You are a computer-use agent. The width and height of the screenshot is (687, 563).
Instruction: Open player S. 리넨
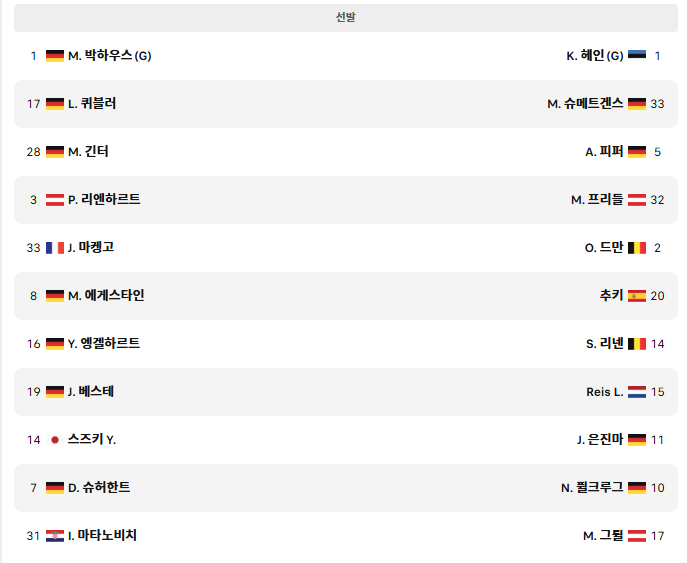(x=605, y=344)
